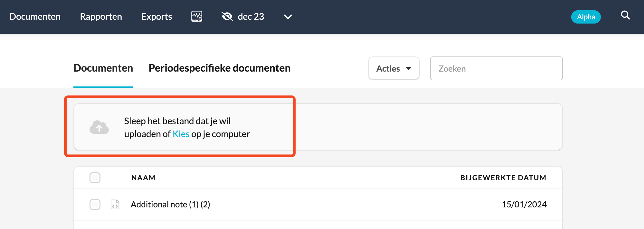The height and width of the screenshot is (229, 644).
Task: Open the Acties dropdown
Action: (394, 68)
